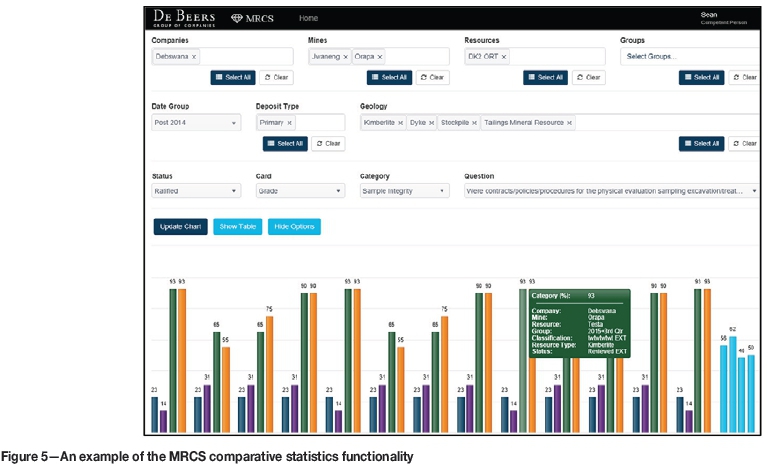Go to Home in navigation bar
This screenshot has width=768, height=468.
[x=309, y=19]
